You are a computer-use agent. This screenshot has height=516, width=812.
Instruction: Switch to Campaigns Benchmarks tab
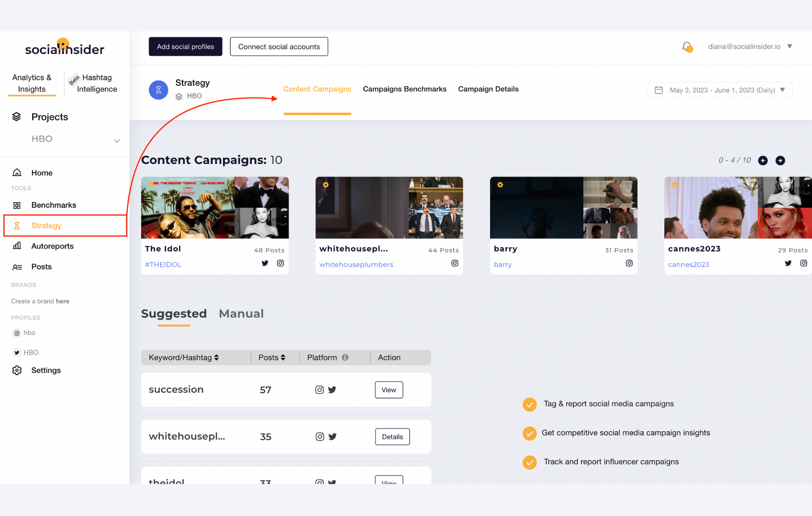click(405, 89)
